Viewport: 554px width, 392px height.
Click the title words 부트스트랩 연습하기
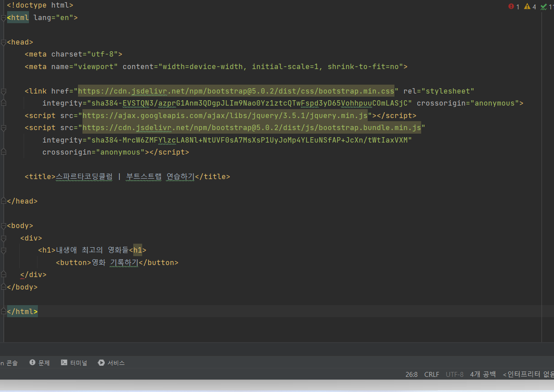pyautogui.click(x=160, y=177)
